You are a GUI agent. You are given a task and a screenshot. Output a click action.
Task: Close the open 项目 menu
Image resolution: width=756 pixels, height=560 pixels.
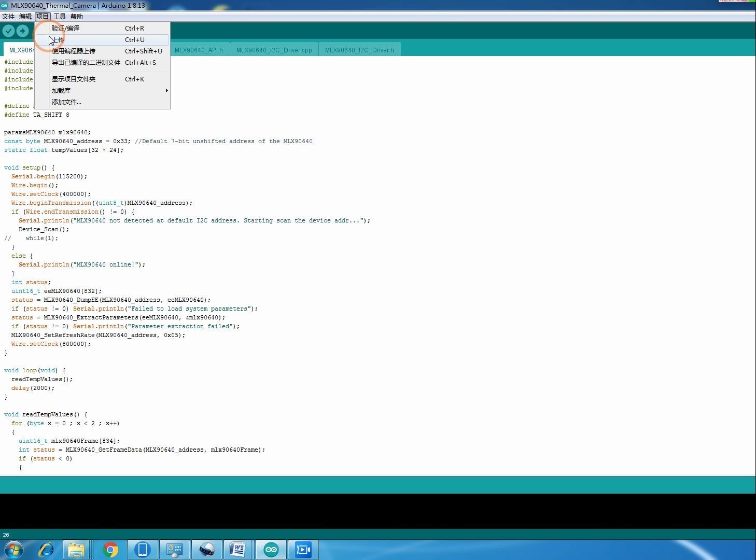tap(43, 17)
